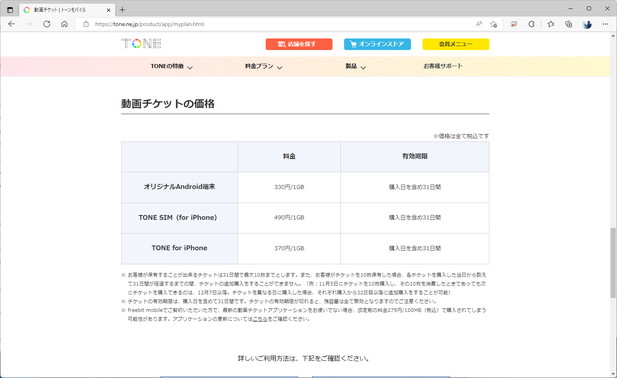Click the 動画チケットの価格 heading
The image size is (617, 378).
pos(168,104)
